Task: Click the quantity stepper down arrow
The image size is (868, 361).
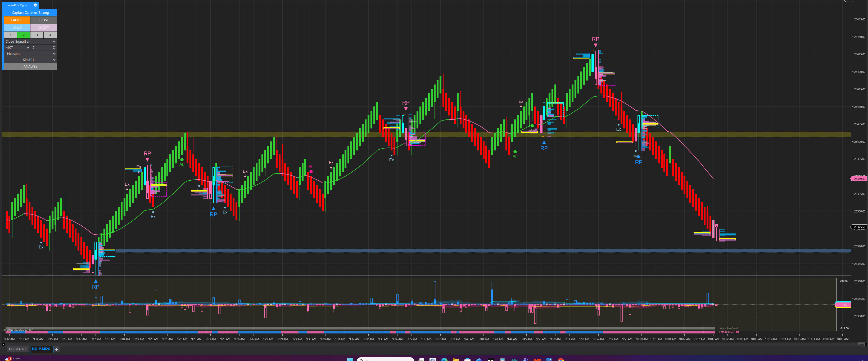Action: tap(54, 49)
